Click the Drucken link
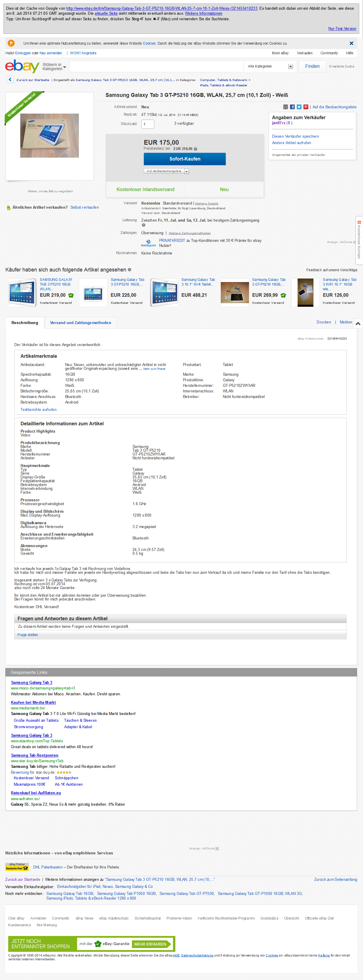The height and width of the screenshot is (980, 363). 324,322
